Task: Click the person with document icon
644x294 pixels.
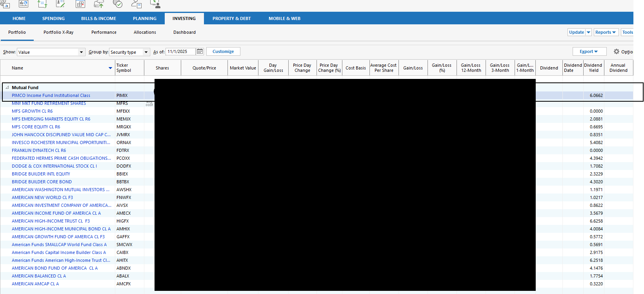Action: pos(136,4)
